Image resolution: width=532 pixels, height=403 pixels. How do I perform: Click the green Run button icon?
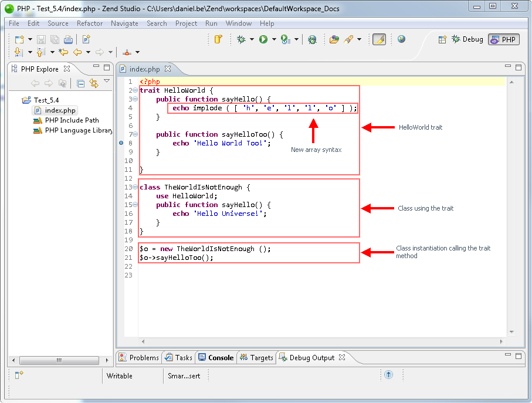(x=263, y=39)
